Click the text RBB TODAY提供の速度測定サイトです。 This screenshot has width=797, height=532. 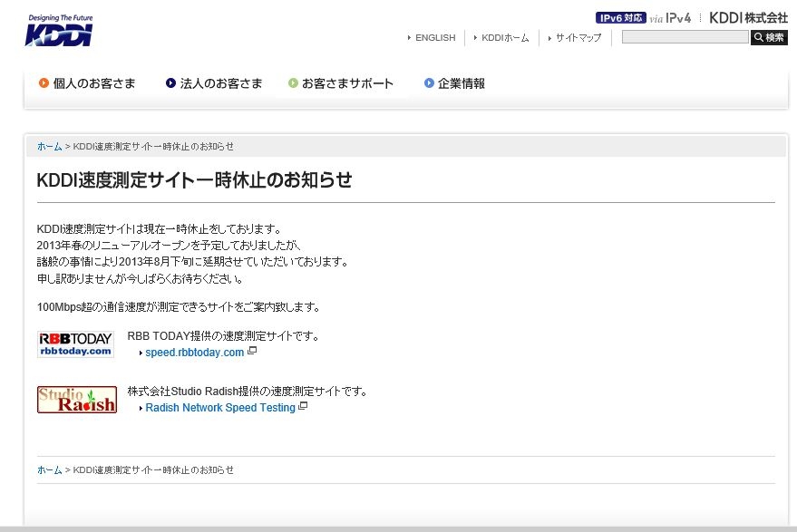tap(223, 336)
